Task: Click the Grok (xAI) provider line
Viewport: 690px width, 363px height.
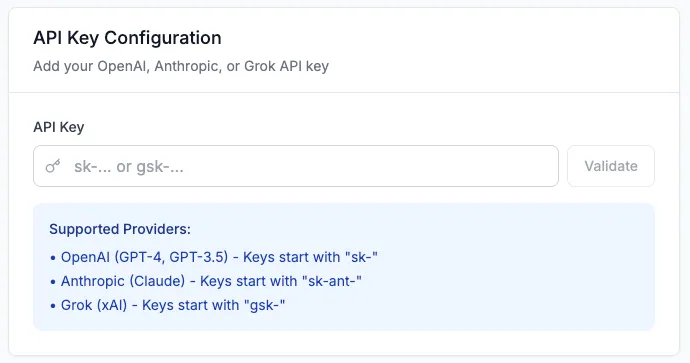Action: [168, 305]
